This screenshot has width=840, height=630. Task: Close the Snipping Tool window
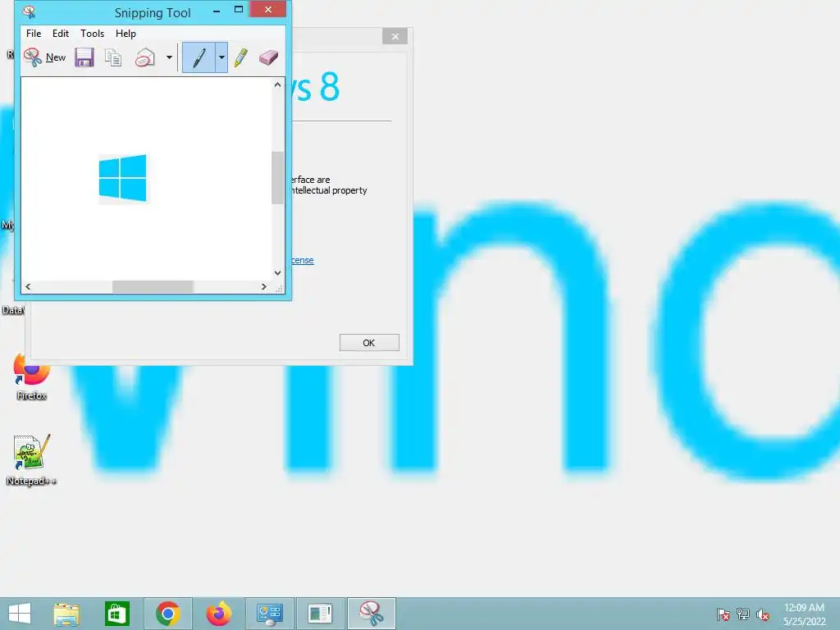(268, 9)
